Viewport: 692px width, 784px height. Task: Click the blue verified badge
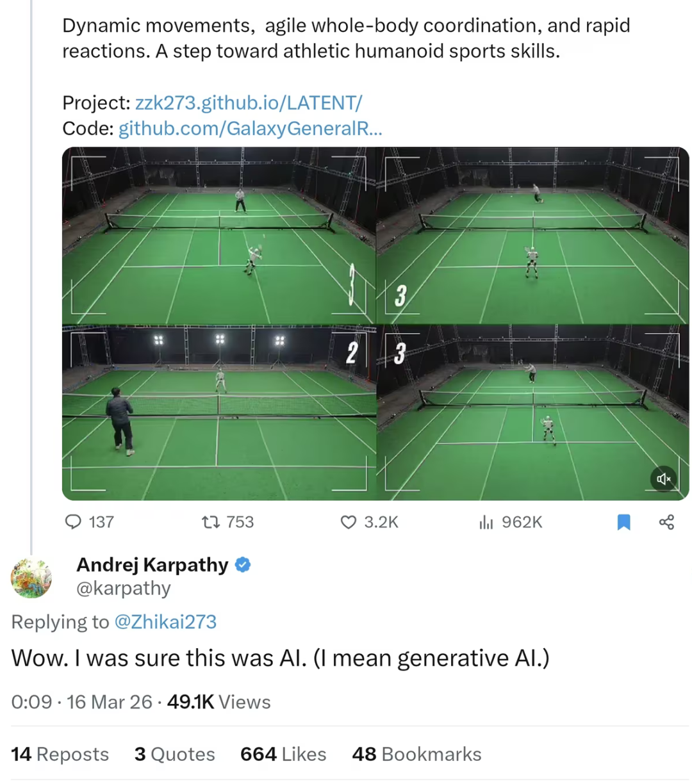click(243, 564)
